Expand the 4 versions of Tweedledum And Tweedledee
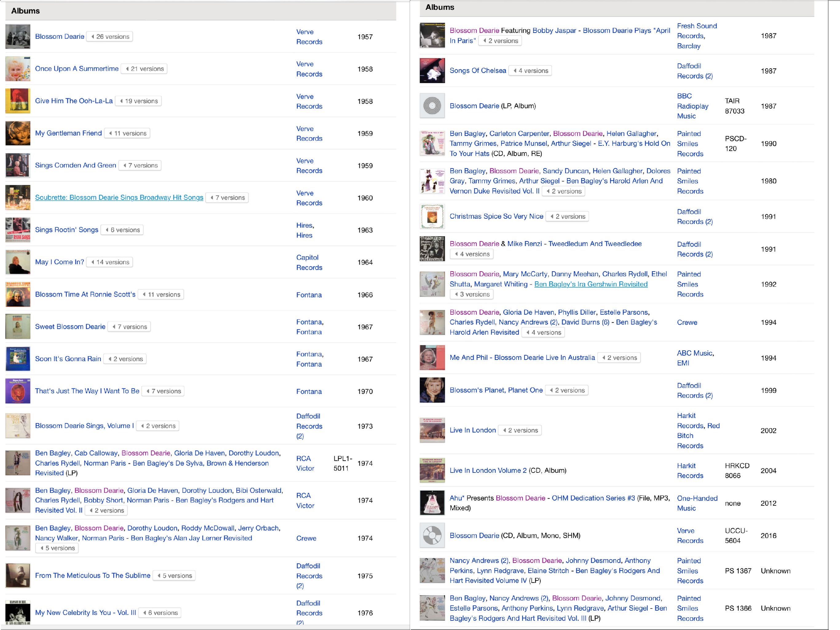The height and width of the screenshot is (630, 840). [472, 254]
